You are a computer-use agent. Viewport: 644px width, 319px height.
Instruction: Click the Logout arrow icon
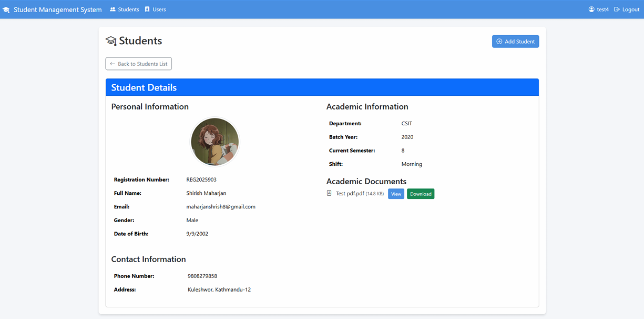617,9
